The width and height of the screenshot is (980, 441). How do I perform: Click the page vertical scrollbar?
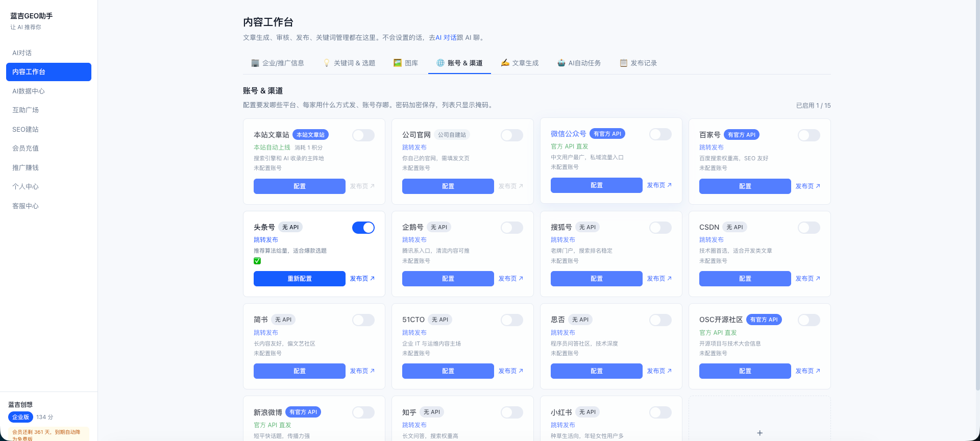click(x=977, y=194)
